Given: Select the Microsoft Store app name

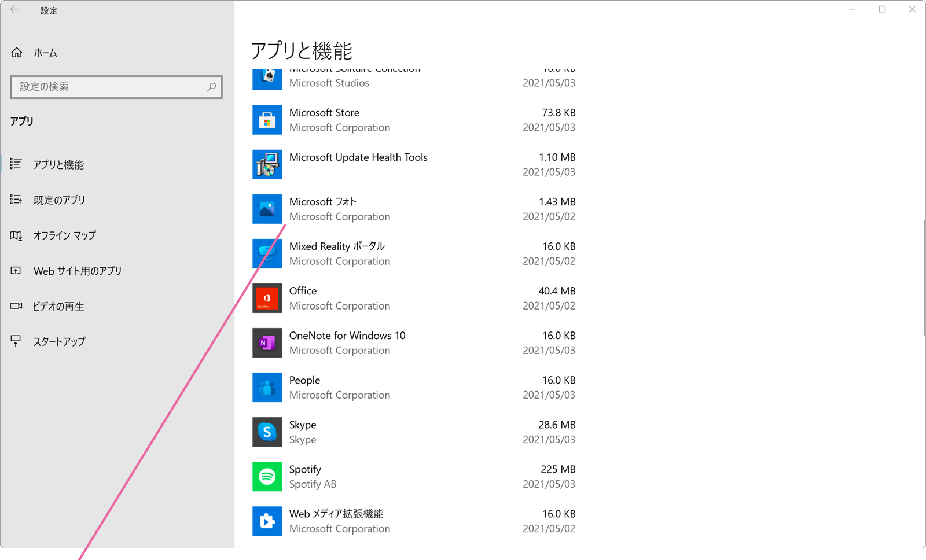Looking at the screenshot, I should pos(324,113).
